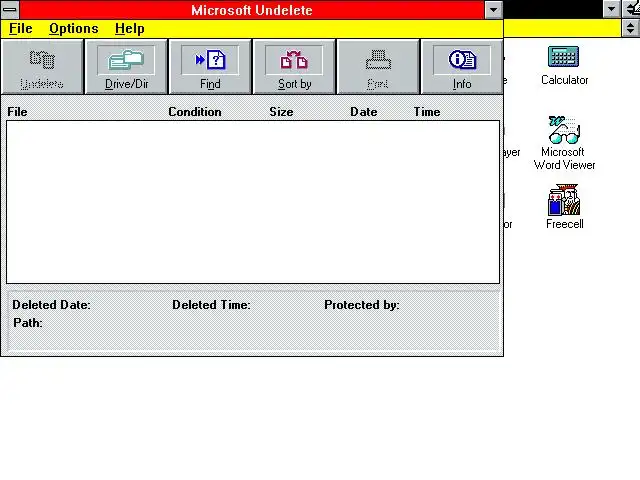Click the Undelete toolbar button
Screen dimensions: 640x480
(x=42, y=67)
